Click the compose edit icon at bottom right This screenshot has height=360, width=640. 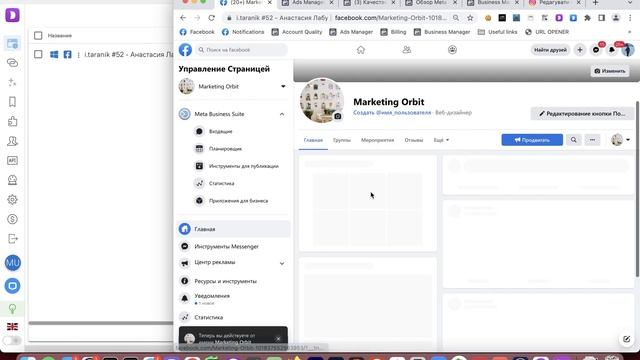click(x=627, y=339)
